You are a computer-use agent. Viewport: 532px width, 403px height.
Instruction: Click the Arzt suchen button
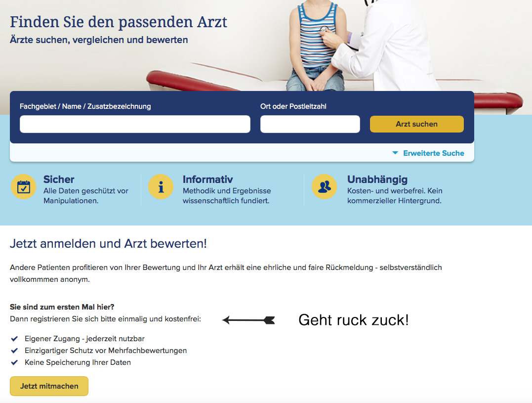click(x=416, y=124)
